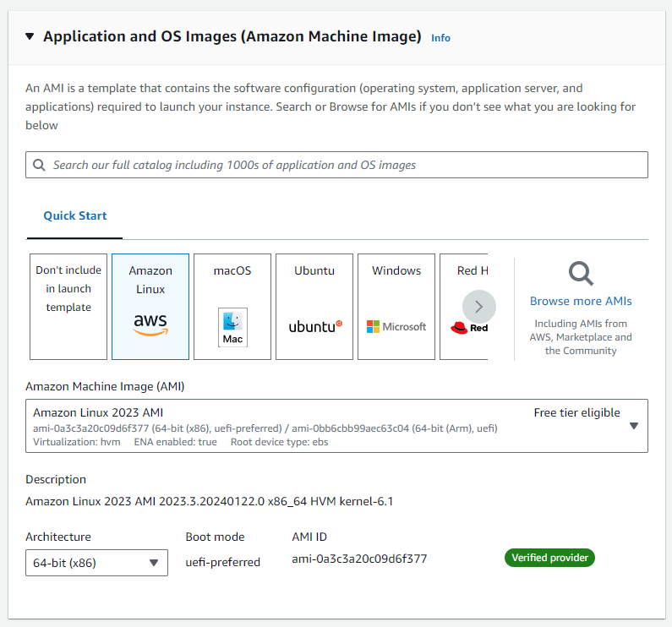
Task: Click the AWS logo in Amazon Linux tile
Action: coord(150,325)
